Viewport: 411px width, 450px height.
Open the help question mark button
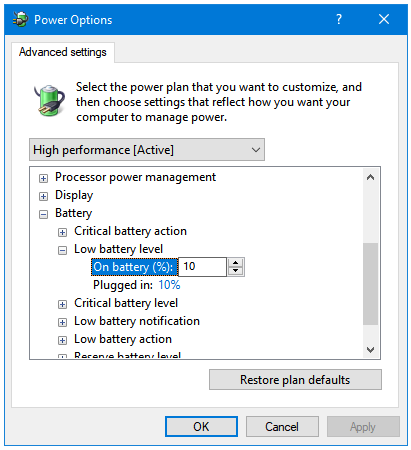pos(339,19)
